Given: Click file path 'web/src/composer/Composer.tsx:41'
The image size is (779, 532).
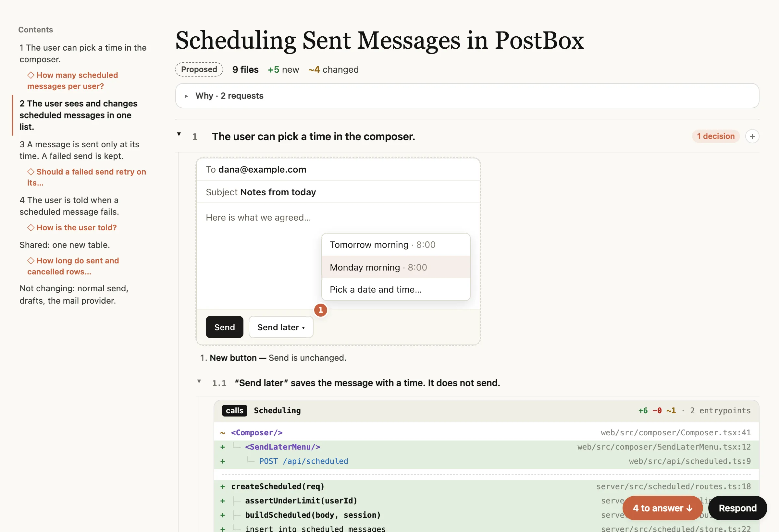Looking at the screenshot, I should click(676, 432).
